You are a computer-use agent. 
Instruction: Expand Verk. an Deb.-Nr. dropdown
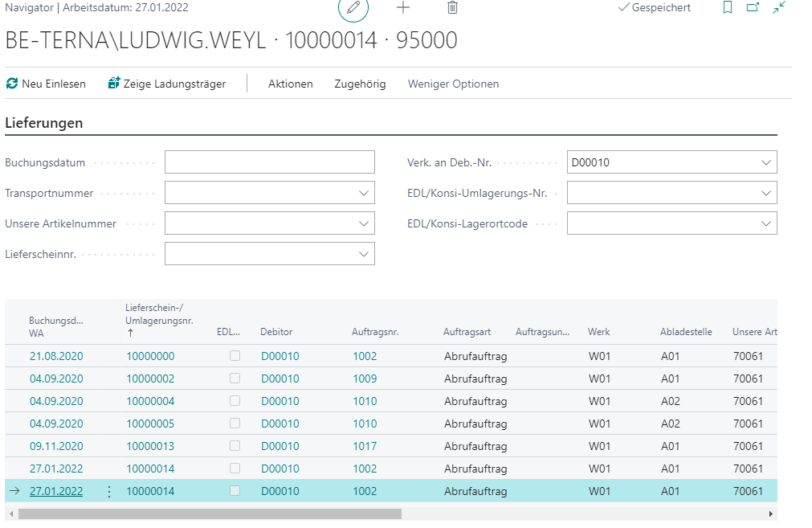(x=765, y=162)
